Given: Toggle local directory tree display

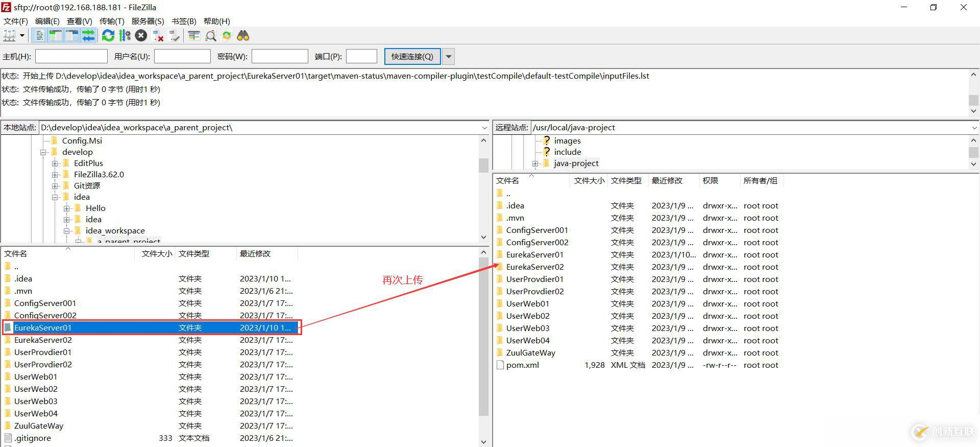Looking at the screenshot, I should coord(56,36).
